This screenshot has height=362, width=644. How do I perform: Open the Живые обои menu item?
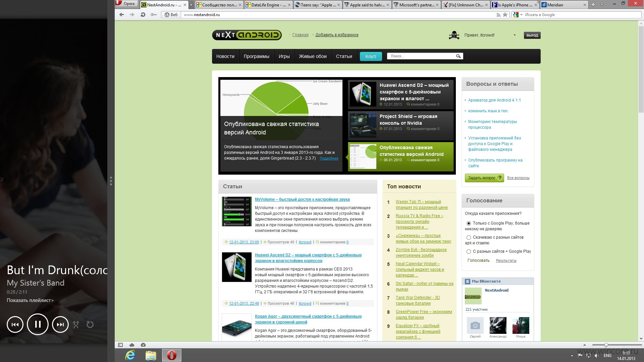pos(313,56)
